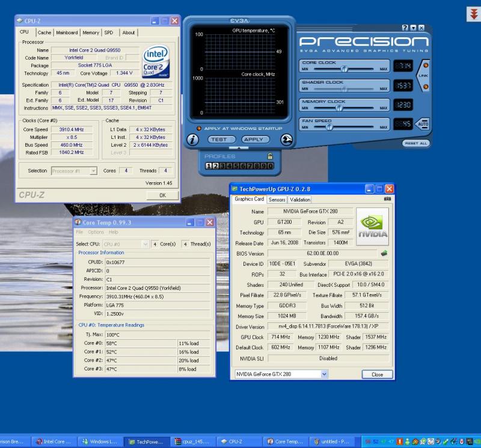
Task: Open the EVGA Precision information button
Action: 192,140
